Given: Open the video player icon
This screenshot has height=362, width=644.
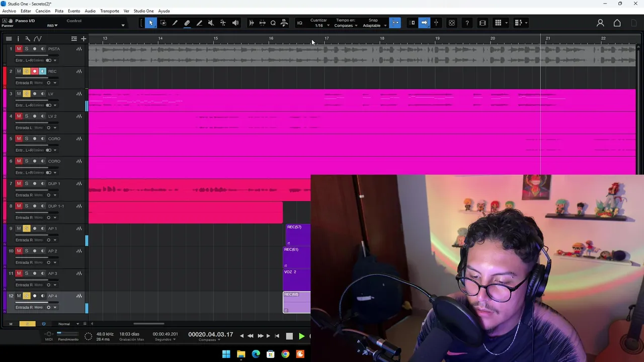Looking at the screenshot, I should point(482,23).
